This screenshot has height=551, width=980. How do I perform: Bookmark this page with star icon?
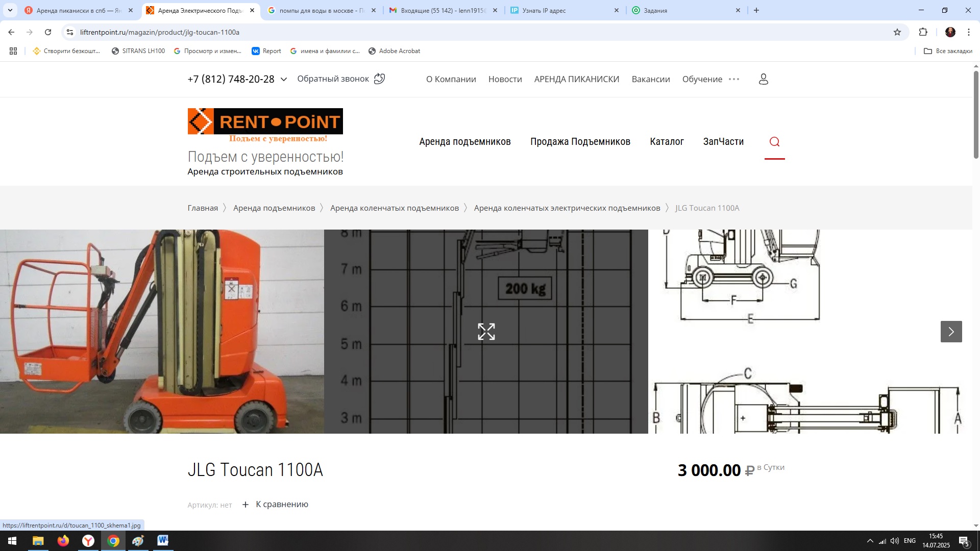[897, 32]
